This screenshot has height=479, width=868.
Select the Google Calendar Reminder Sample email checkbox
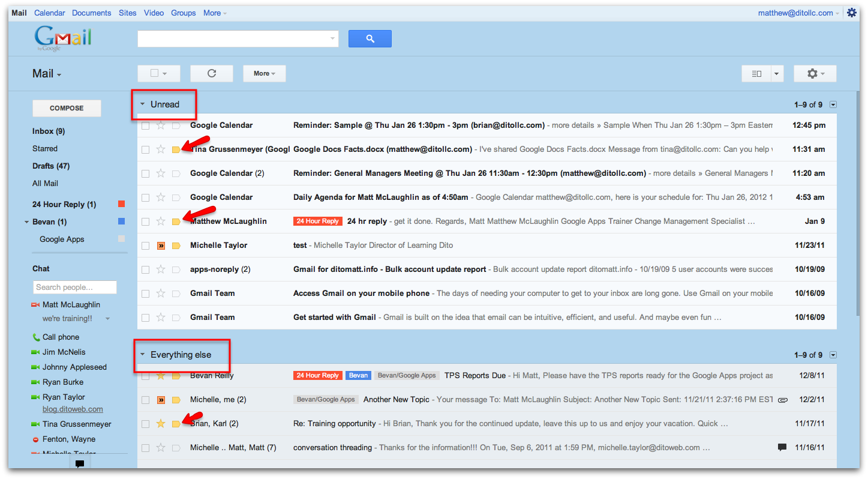click(x=146, y=126)
